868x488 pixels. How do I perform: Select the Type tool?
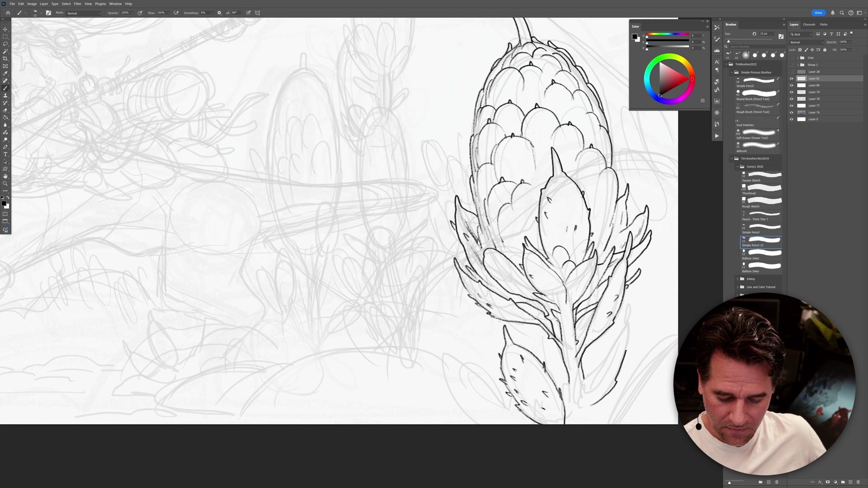pos(5,155)
